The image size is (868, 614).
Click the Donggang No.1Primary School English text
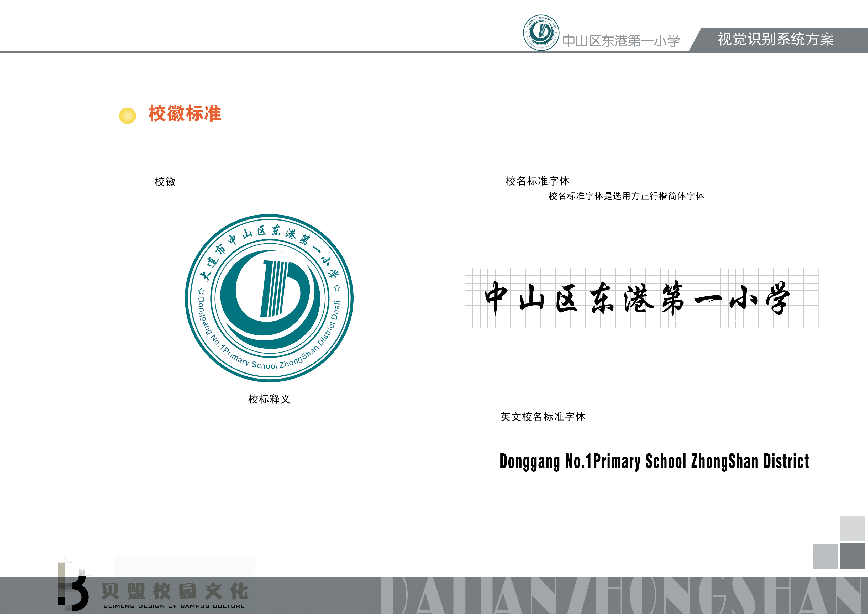point(654,462)
